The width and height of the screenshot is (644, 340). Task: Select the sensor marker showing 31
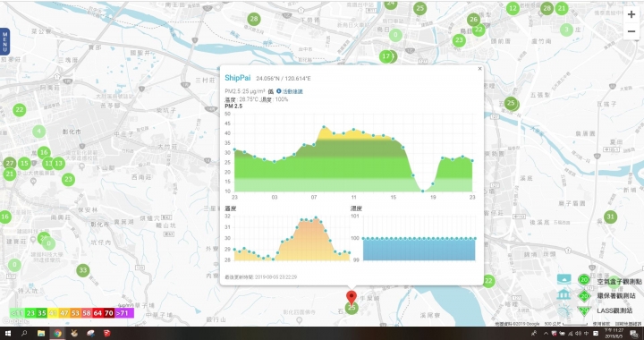610,217
